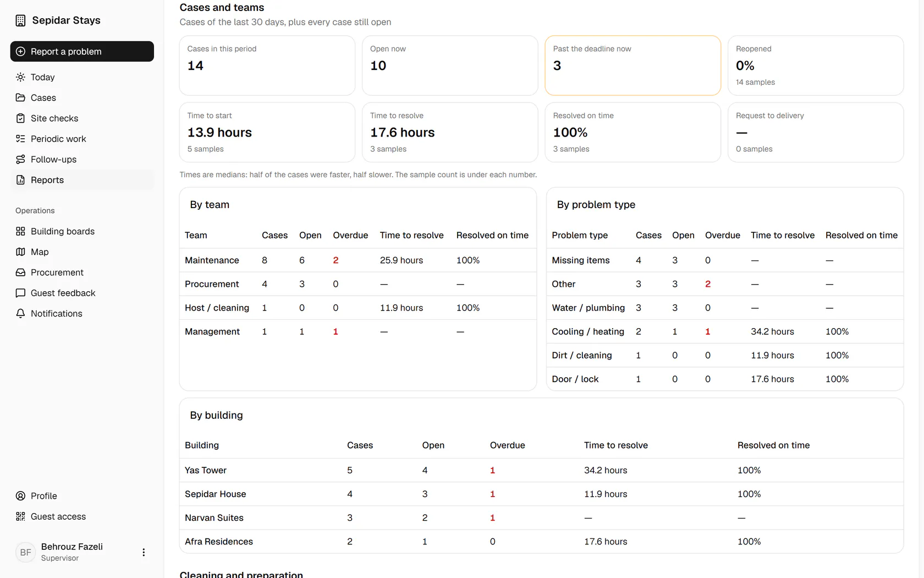Image resolution: width=924 pixels, height=578 pixels.
Task: Click the map icon in the sidebar
Action: (x=20, y=252)
